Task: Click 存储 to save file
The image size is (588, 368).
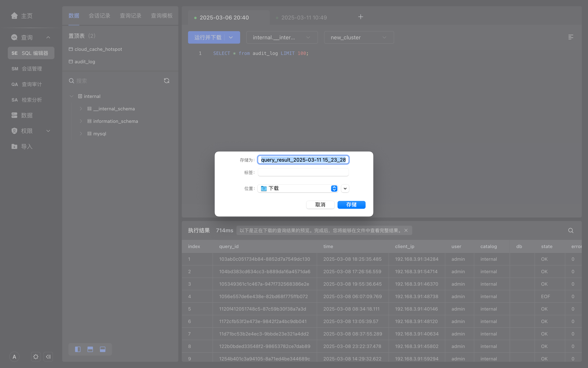Action: pos(351,205)
